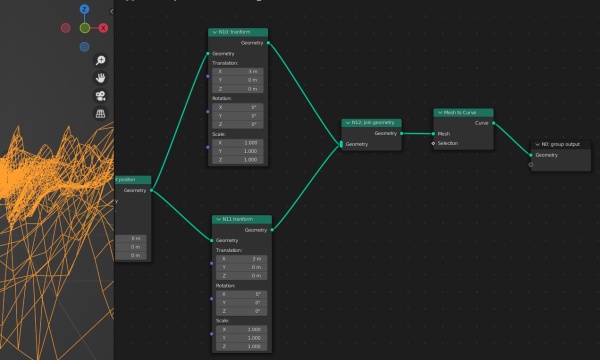Image resolution: width=600 pixels, height=360 pixels.
Task: Click empty virtual socket on group output
Action: (x=531, y=165)
